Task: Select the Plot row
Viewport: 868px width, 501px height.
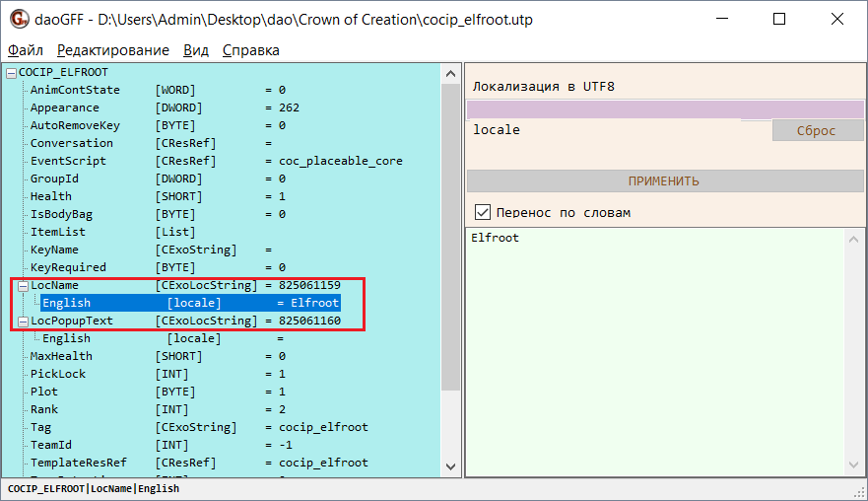Action: [x=158, y=392]
